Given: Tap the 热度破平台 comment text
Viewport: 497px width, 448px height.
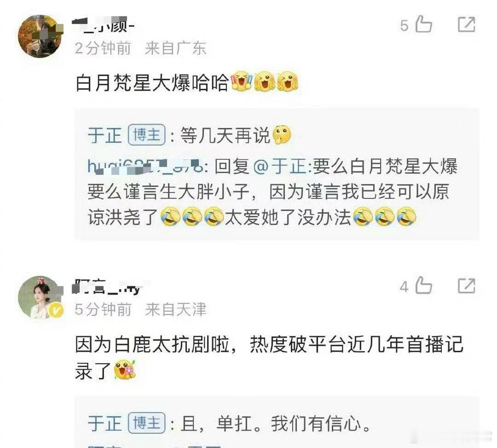Looking at the screenshot, I should (x=269, y=357).
